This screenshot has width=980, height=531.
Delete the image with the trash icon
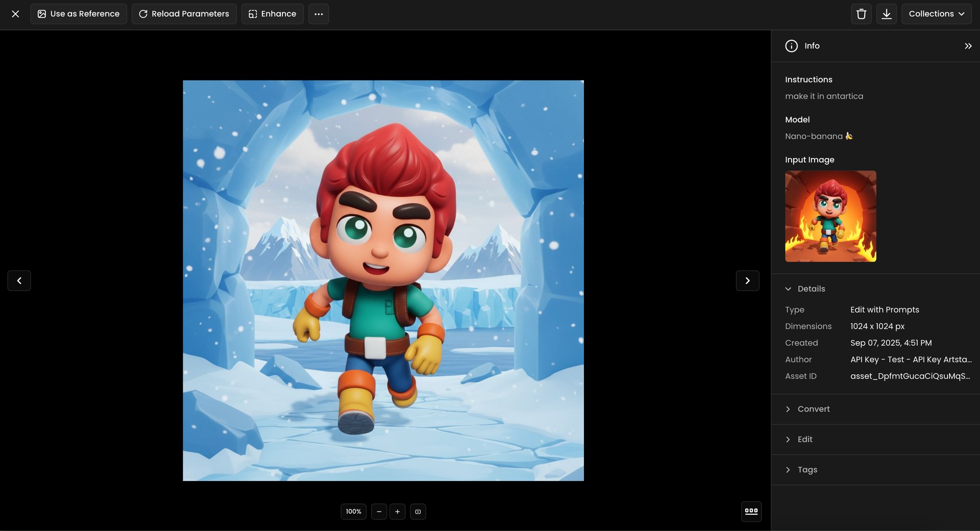[x=861, y=14]
